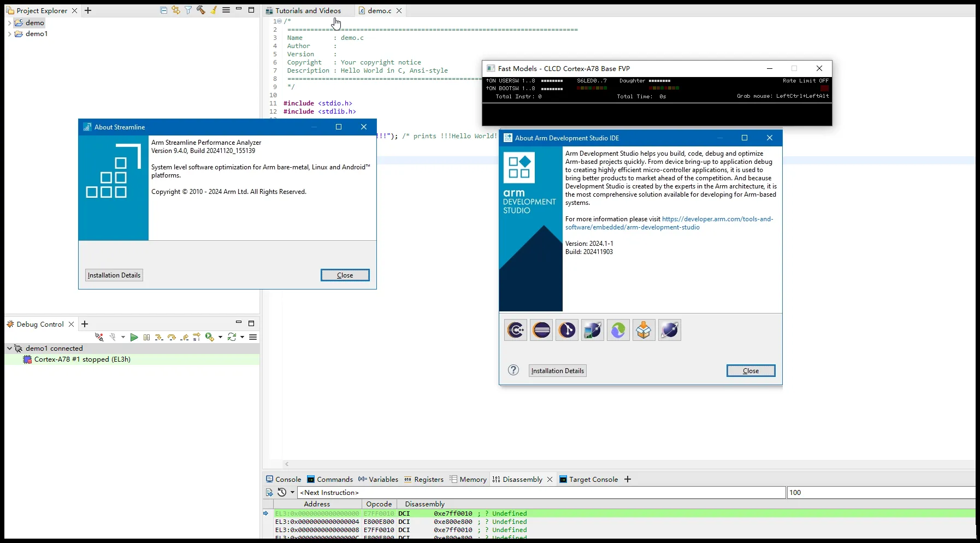Toggle Link with Editor in Project Explorer
Image resolution: width=980 pixels, height=543 pixels.
point(176,10)
